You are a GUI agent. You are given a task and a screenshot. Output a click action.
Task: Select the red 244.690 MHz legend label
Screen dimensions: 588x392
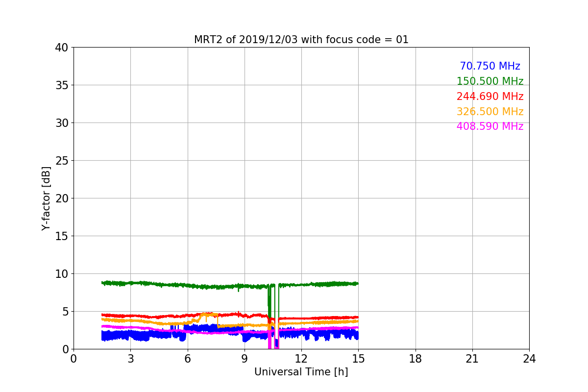pyautogui.click(x=490, y=97)
